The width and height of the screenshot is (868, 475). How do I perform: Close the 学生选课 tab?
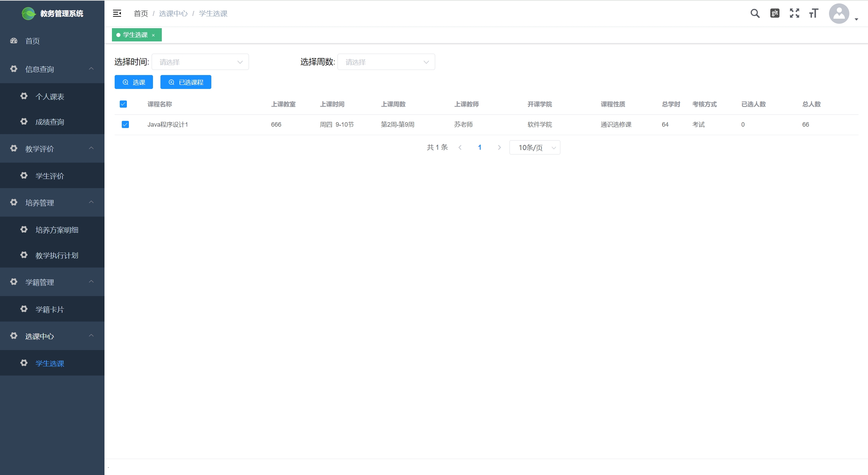click(x=153, y=35)
